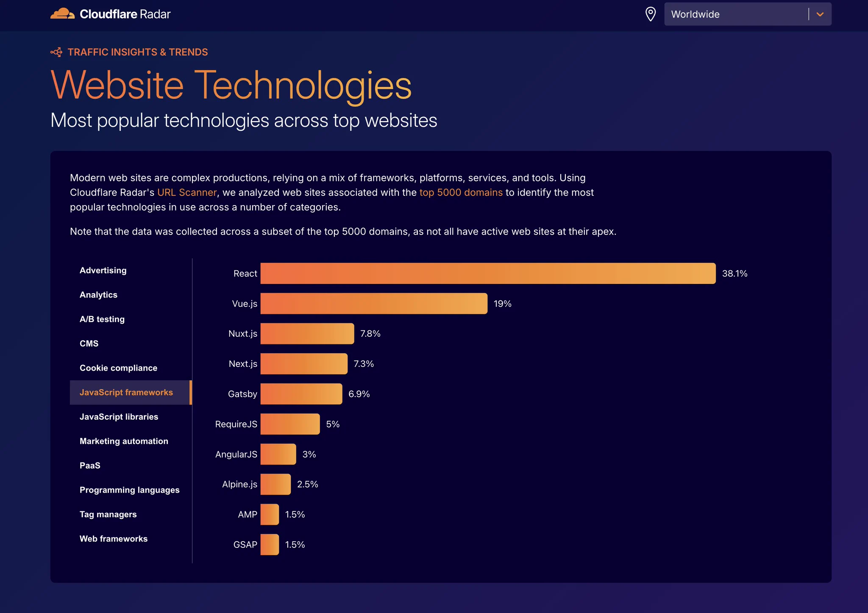
Task: Click the Nuxt.js axis label
Action: click(243, 334)
